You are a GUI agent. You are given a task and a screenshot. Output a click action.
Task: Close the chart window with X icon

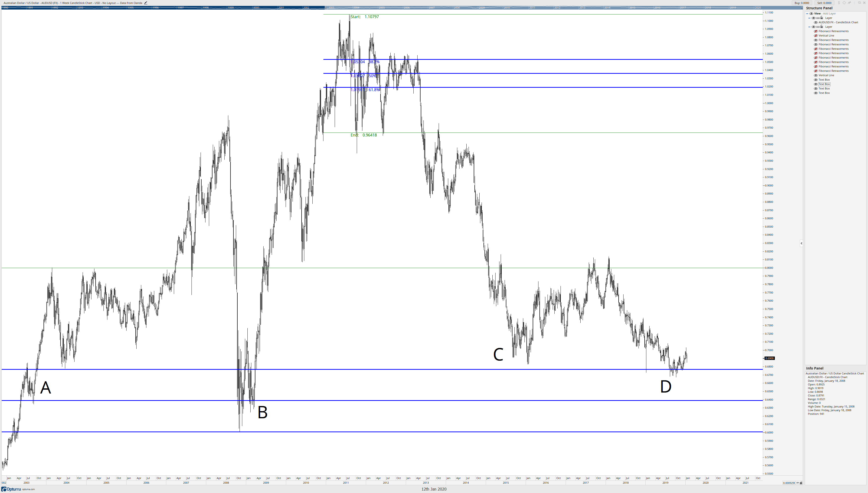[x=864, y=3]
